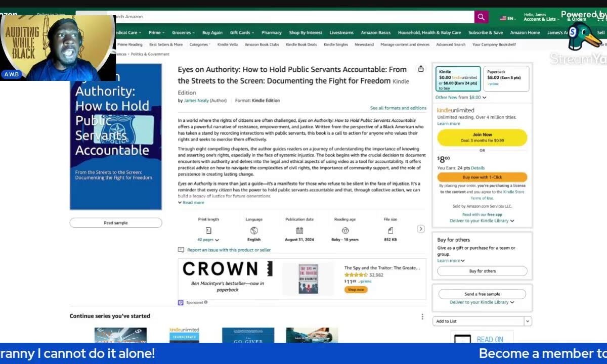Viewport: 607px width, 364px height.
Task: Click the Join Now Kindle Unlimited button
Action: (x=482, y=137)
